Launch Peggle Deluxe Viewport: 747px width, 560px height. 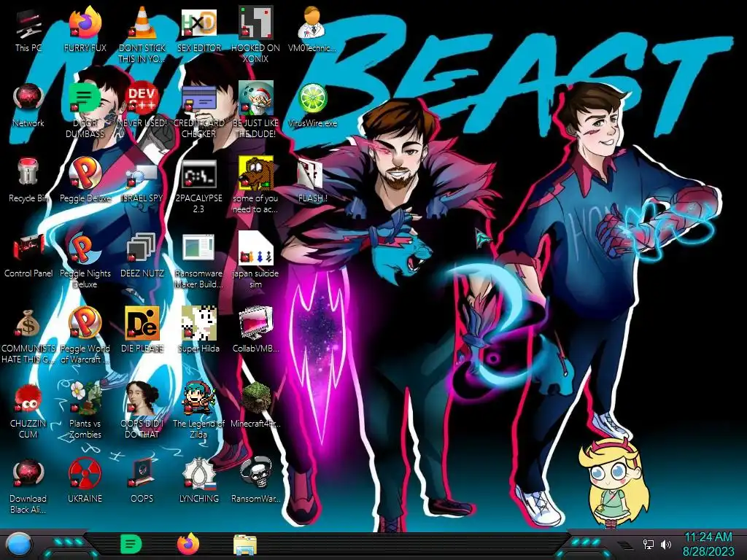pos(85,174)
